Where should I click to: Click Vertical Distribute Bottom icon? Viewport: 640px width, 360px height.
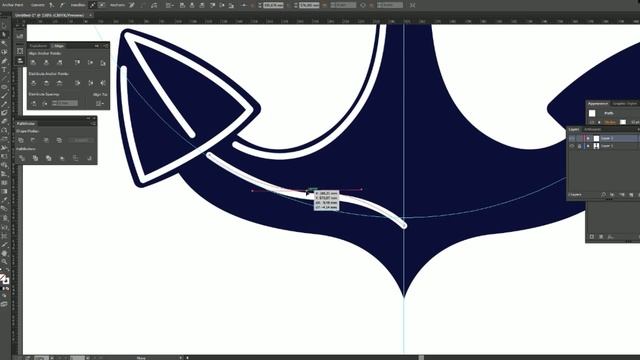click(60, 83)
